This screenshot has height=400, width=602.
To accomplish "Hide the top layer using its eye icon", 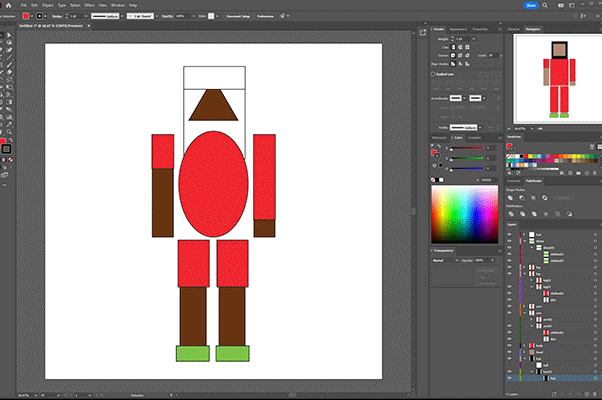I will tap(508, 234).
